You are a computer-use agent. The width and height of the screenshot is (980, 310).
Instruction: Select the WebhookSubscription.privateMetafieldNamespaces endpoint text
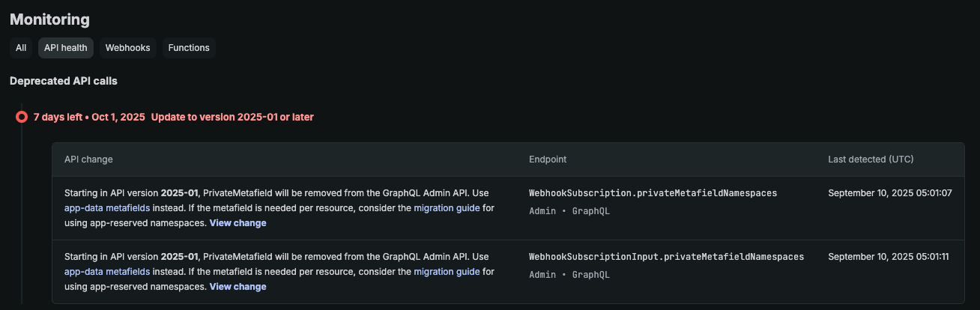653,193
